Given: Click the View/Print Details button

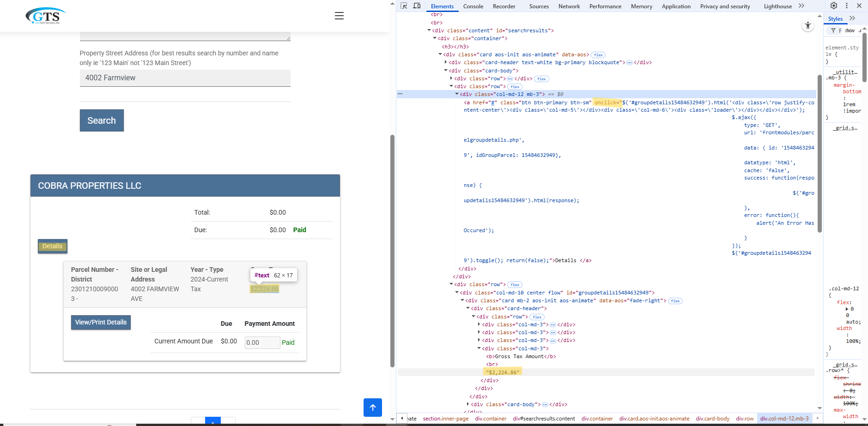Looking at the screenshot, I should point(101,322).
